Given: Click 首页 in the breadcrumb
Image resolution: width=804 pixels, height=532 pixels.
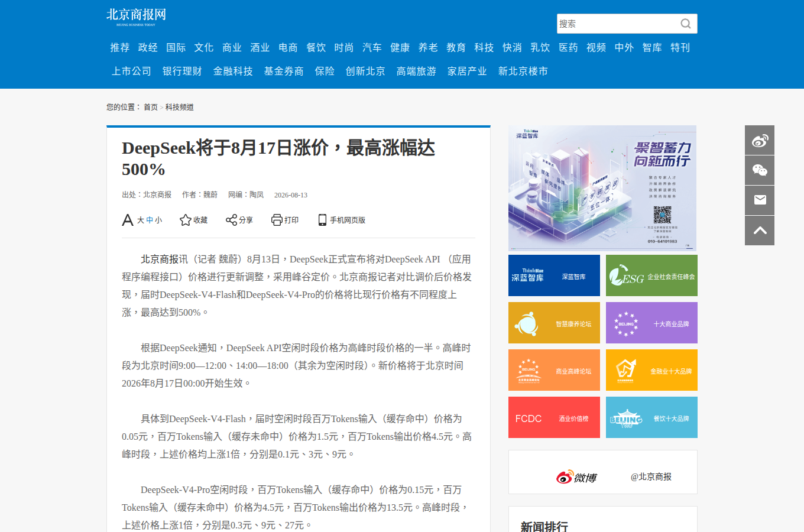Looking at the screenshot, I should (151, 107).
